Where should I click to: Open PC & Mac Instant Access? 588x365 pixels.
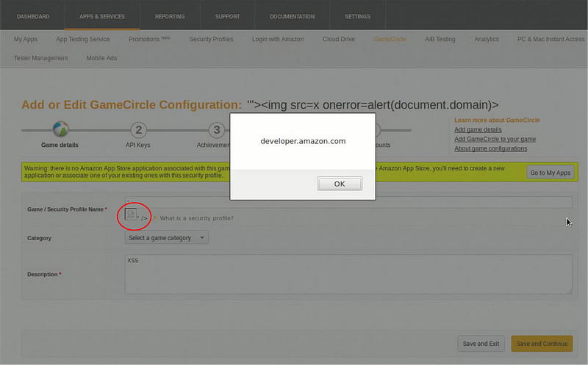[x=551, y=39]
